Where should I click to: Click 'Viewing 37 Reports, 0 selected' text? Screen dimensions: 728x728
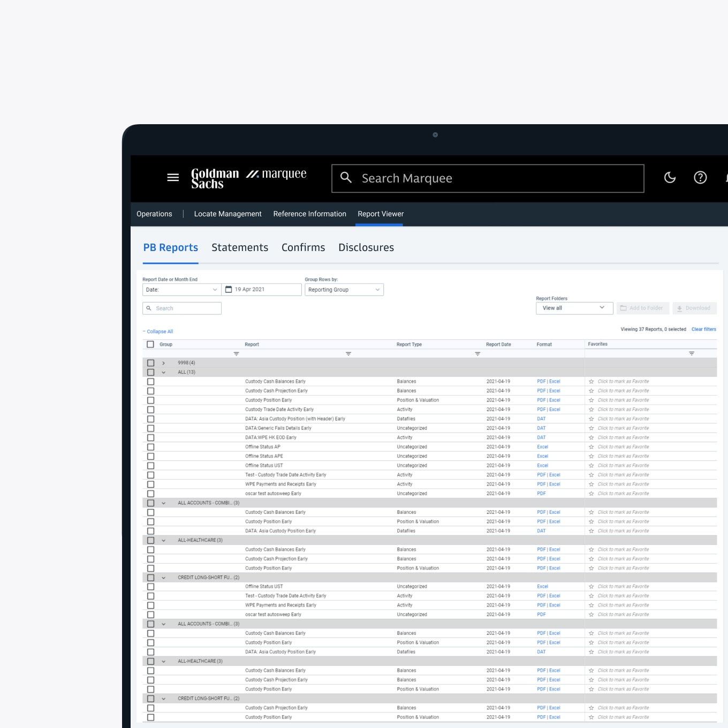[x=653, y=329]
